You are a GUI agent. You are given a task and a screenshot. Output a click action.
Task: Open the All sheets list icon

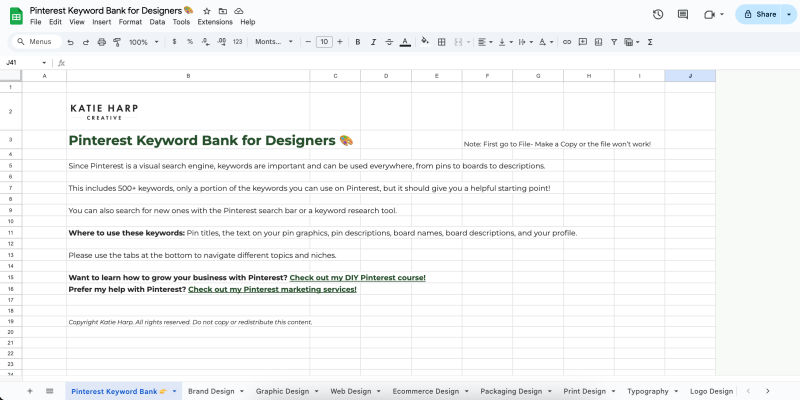pyautogui.click(x=49, y=391)
